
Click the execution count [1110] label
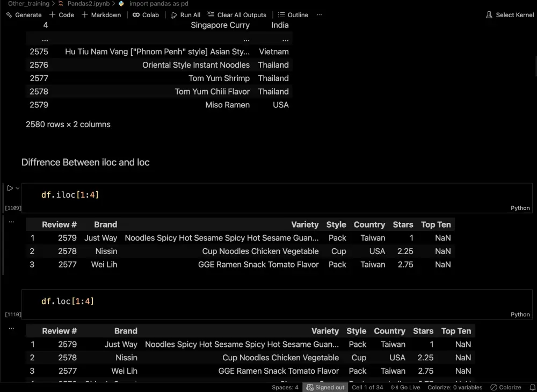[13, 314]
